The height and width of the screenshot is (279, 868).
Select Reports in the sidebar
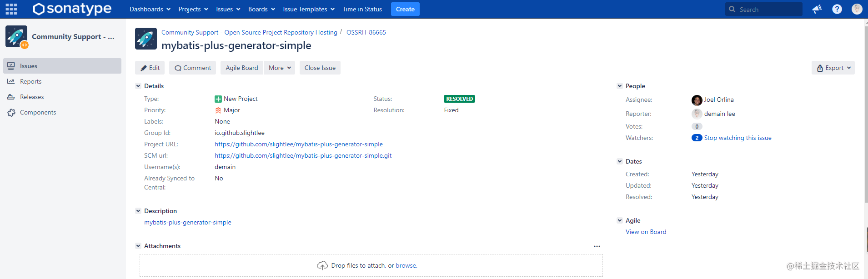62,81
